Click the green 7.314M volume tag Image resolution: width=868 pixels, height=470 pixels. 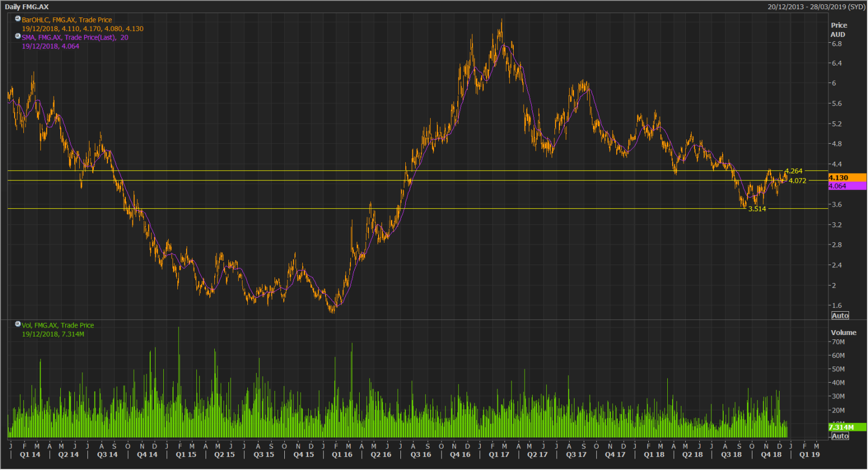[x=847, y=427]
